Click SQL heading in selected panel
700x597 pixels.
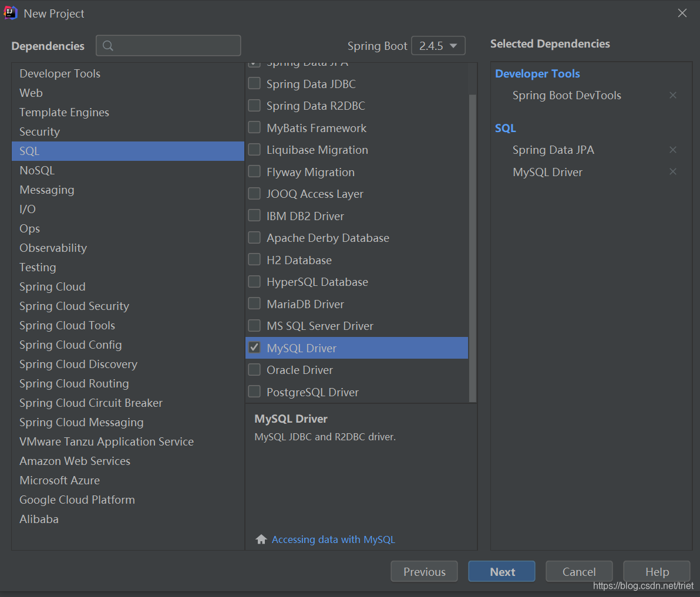(x=506, y=129)
